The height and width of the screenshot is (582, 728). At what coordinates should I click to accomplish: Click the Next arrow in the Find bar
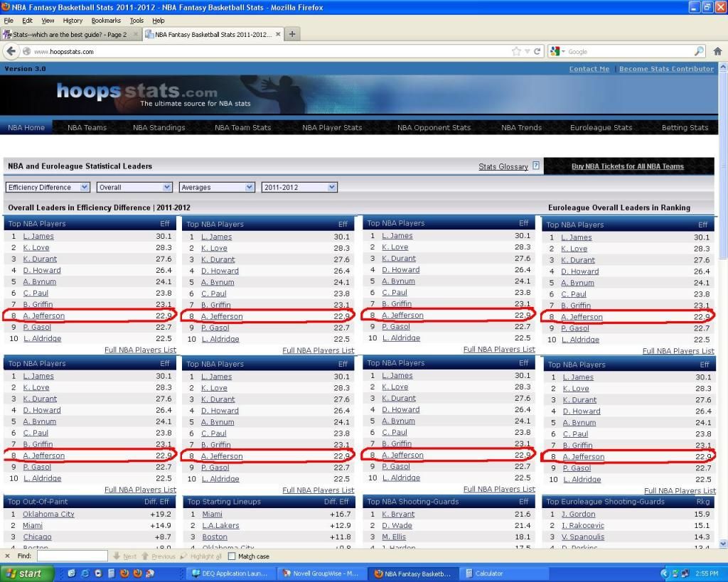(125, 556)
